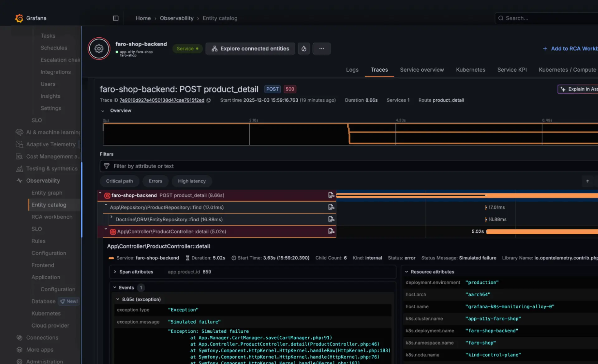598x364 pixels.
Task: Open logs icon for ProductController::detail span
Action: (x=331, y=231)
